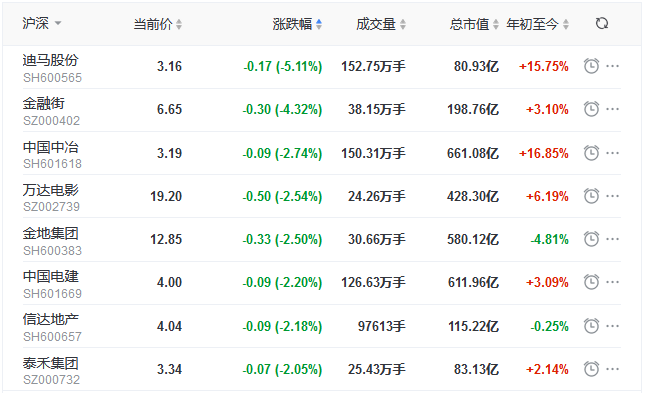Viewport: 645px width, 393px height.
Task: Click stock code SH600657
Action: click(x=53, y=337)
